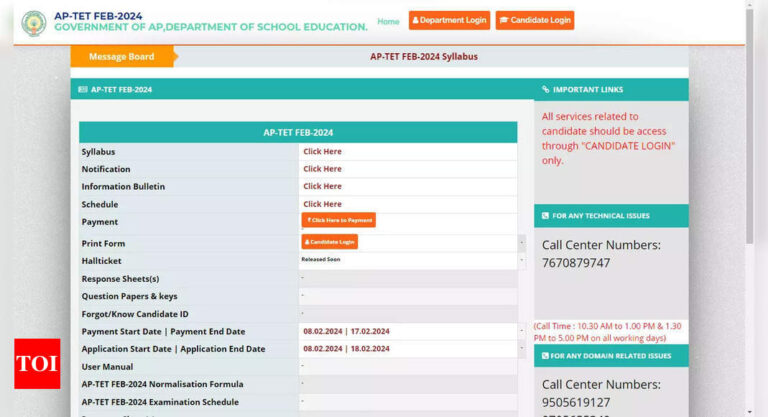The height and width of the screenshot is (417, 768).
Task: Open the Home link in header
Action: pos(388,21)
